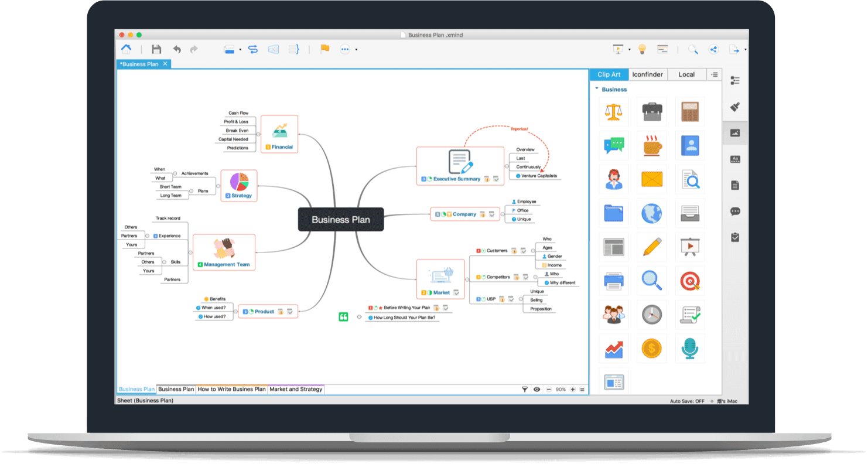Open the How to Write Busines Plan sheet
This screenshot has width=868, height=464.
pyautogui.click(x=231, y=389)
